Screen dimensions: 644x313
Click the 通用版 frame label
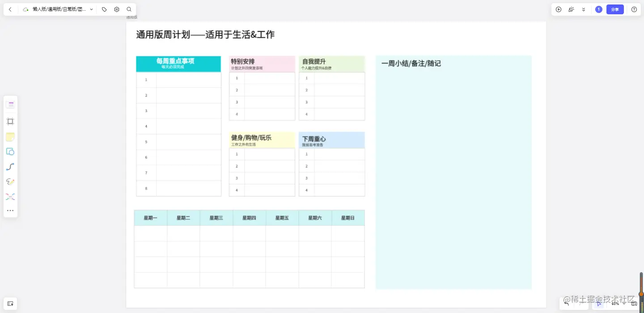[x=131, y=17]
